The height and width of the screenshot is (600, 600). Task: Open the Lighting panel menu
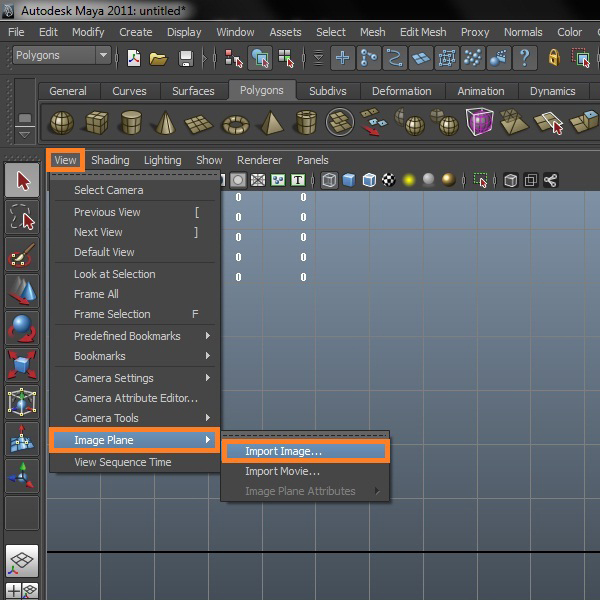point(163,160)
